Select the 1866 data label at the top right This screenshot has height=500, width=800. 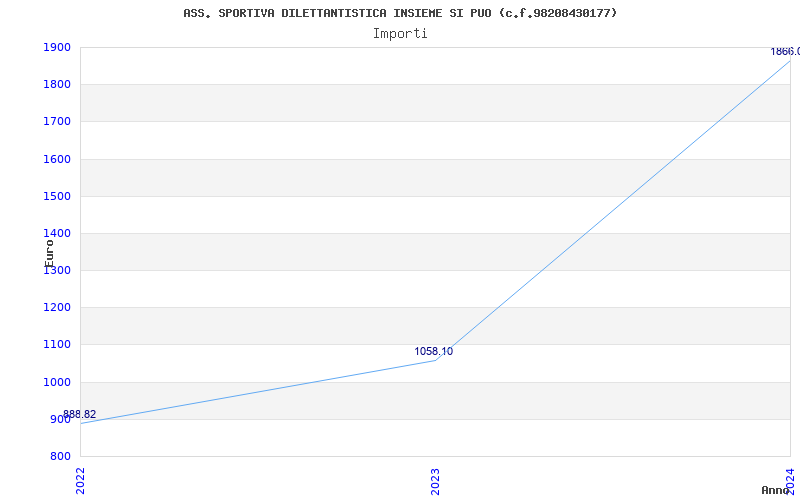pos(785,52)
